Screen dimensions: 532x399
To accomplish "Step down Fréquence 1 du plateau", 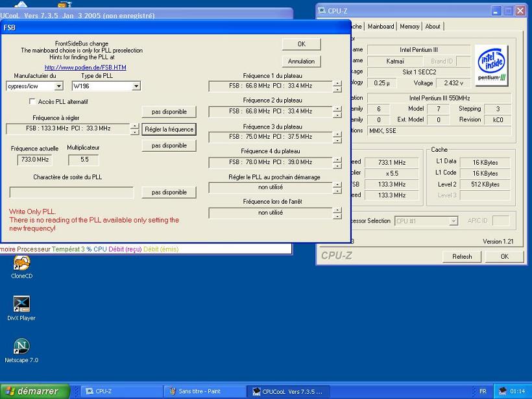I will 337,90.
